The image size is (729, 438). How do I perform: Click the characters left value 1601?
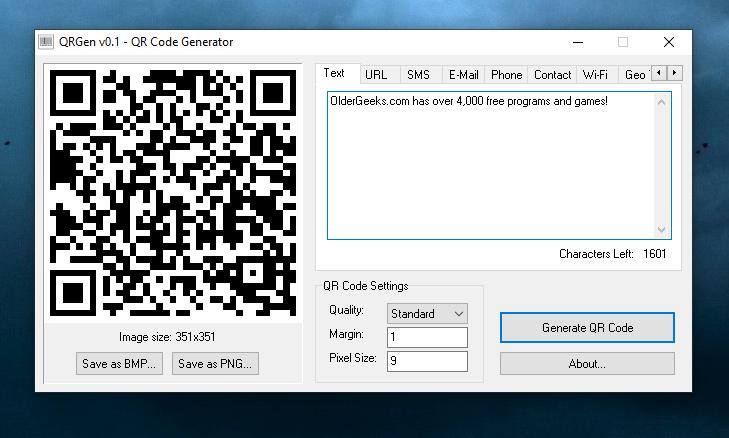655,254
